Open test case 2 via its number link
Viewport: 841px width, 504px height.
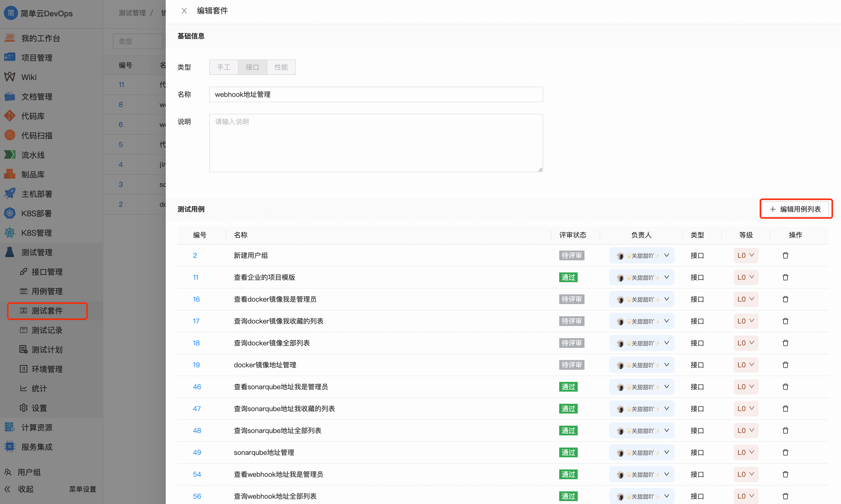click(x=195, y=255)
